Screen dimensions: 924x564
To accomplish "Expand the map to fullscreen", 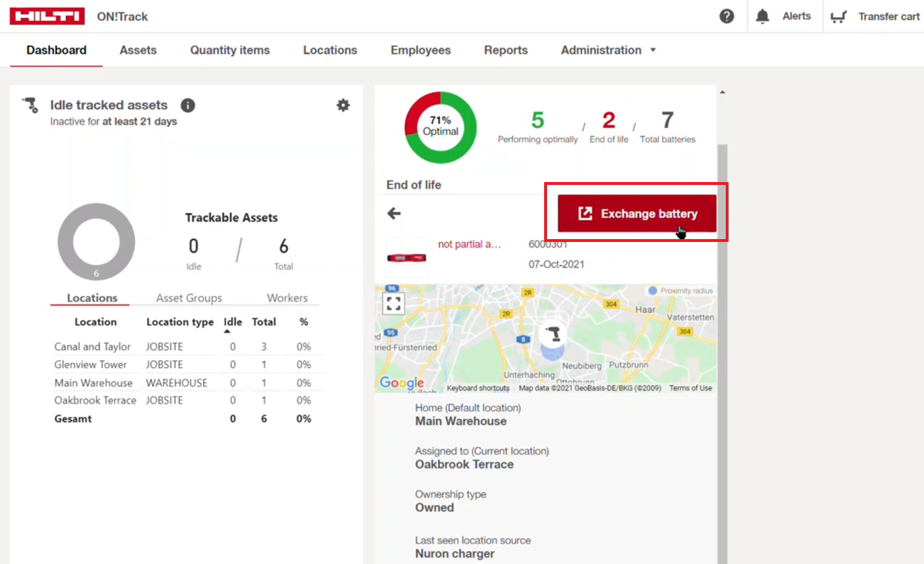I will 394,304.
